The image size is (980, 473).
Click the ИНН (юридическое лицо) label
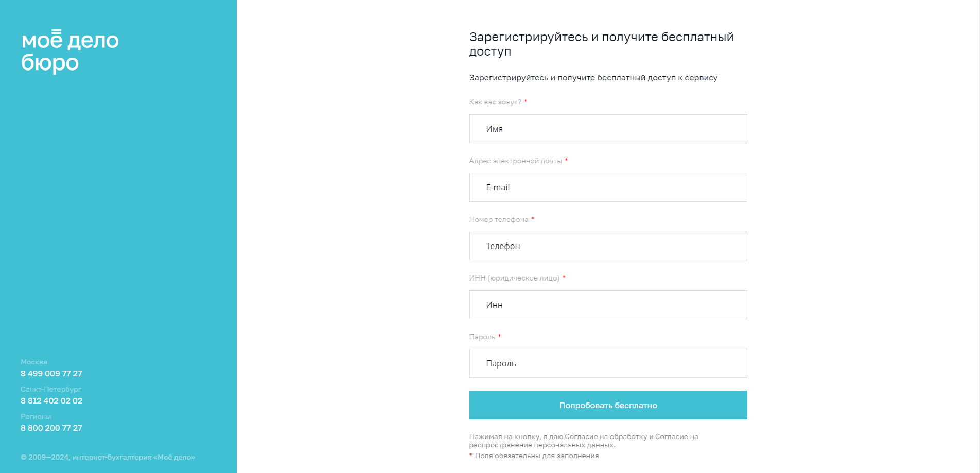[514, 278]
